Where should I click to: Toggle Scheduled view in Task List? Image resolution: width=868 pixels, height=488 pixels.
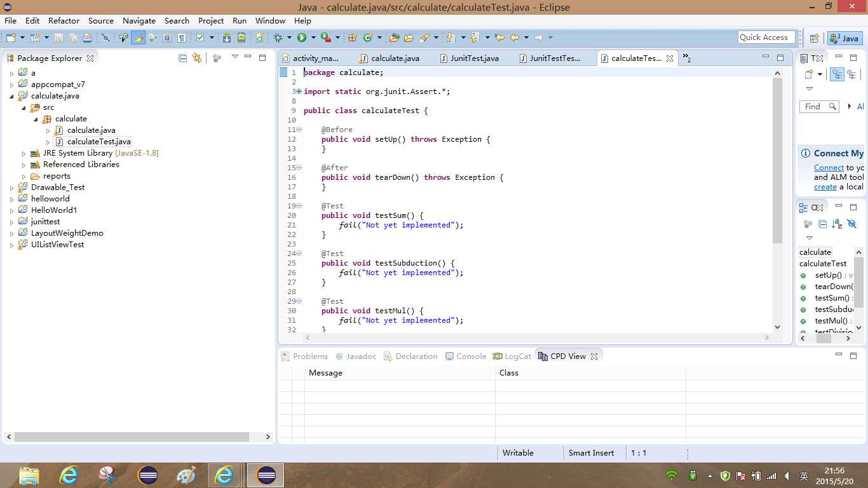(x=851, y=74)
